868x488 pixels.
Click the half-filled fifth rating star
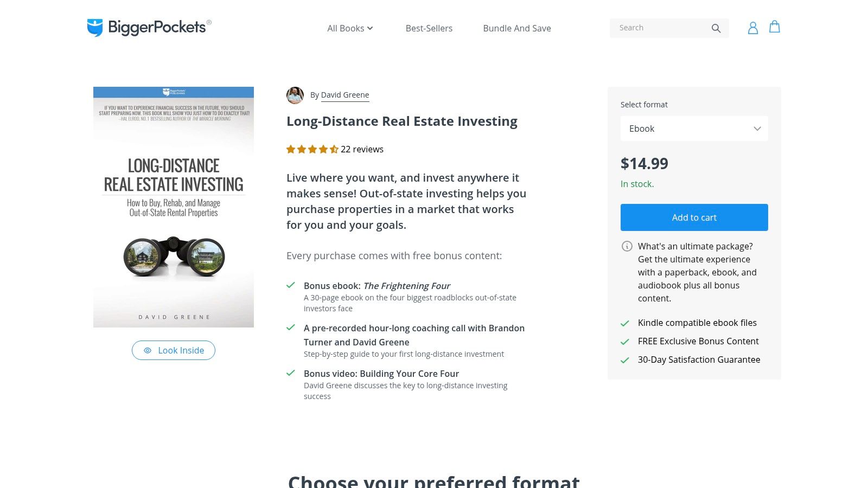click(334, 149)
